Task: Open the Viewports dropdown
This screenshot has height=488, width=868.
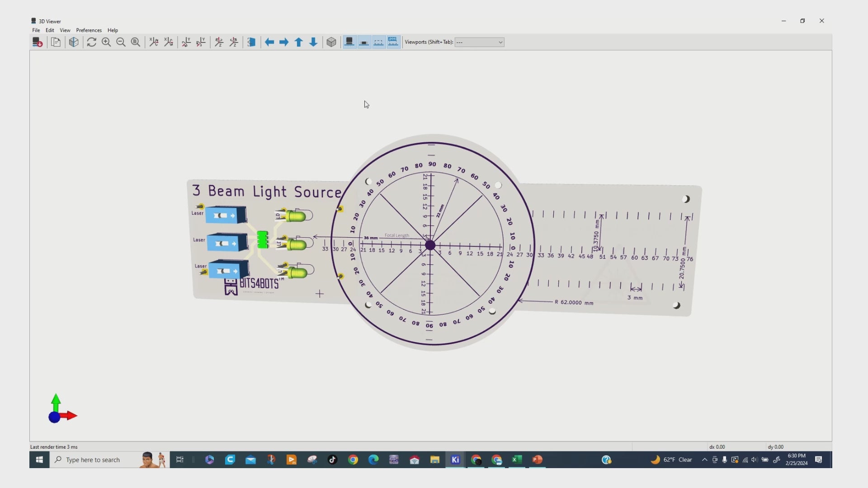Action: point(479,42)
